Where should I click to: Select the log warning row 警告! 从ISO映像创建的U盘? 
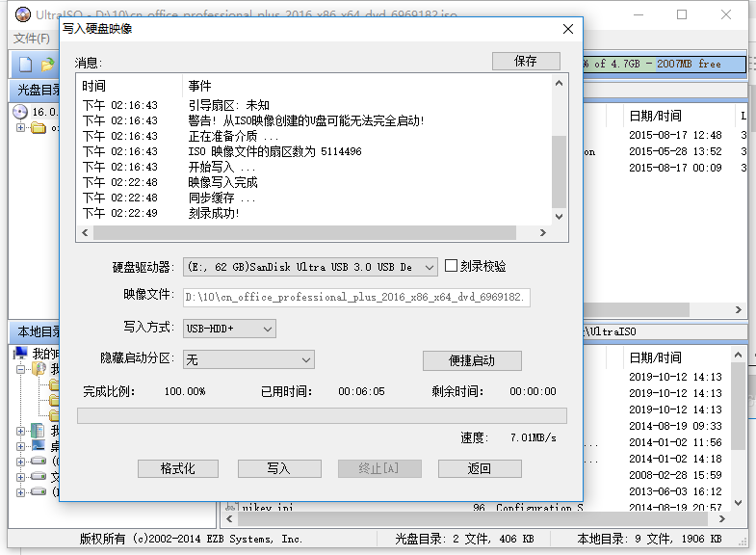313,120
